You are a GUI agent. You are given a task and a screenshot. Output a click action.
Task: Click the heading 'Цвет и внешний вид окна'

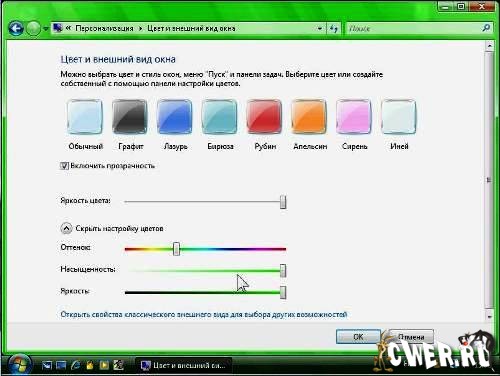click(118, 59)
